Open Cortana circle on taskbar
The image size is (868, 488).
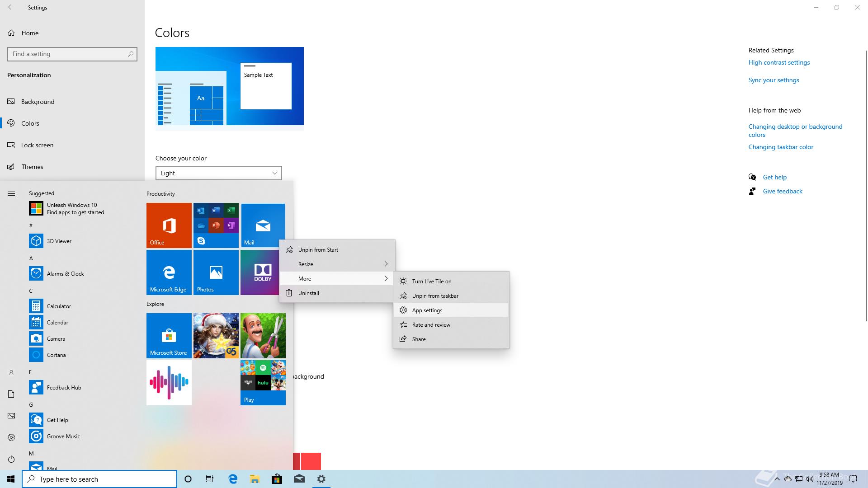click(x=188, y=479)
